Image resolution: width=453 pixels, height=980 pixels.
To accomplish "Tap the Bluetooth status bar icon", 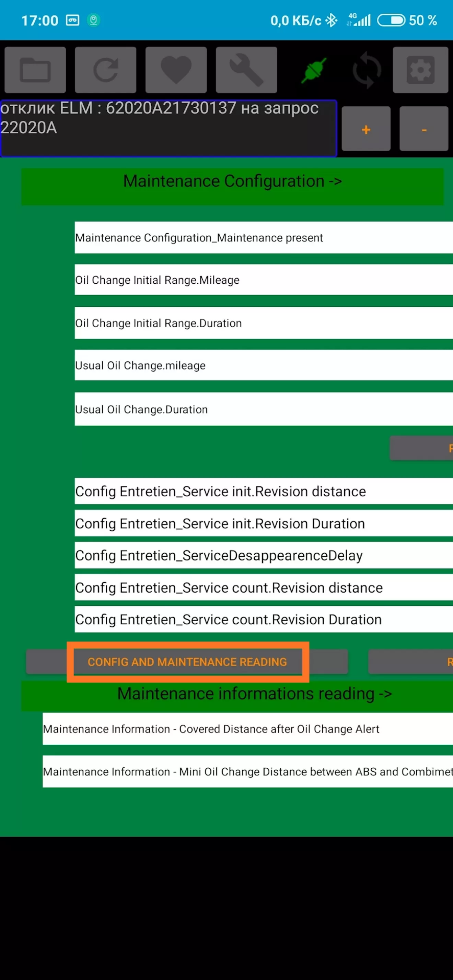I will point(332,20).
